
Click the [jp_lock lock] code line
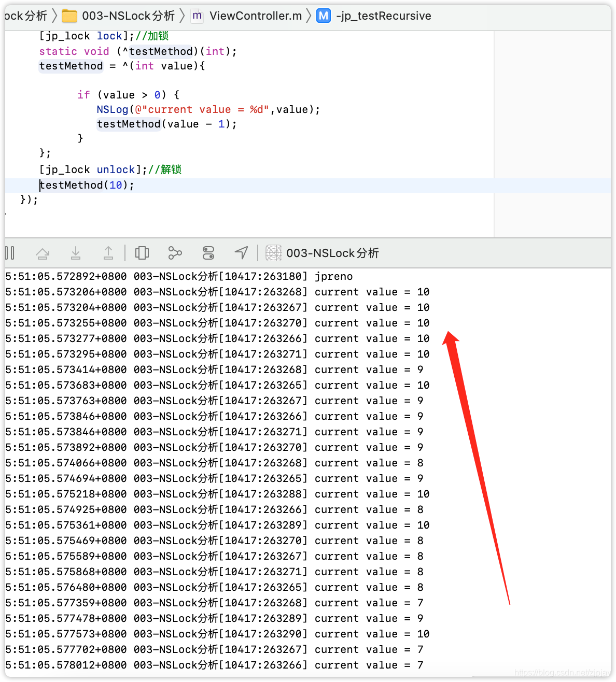104,36
